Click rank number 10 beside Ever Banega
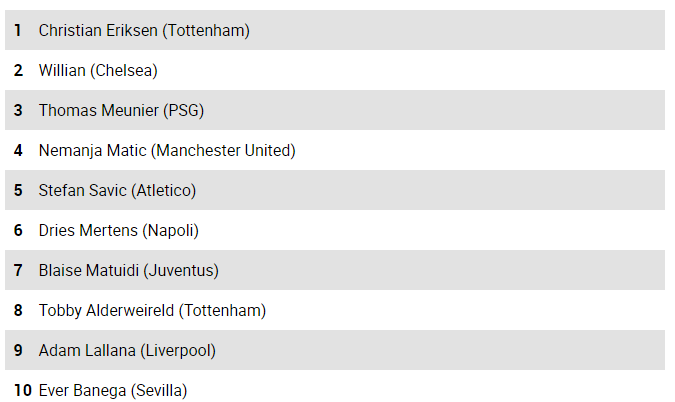 tap(23, 391)
